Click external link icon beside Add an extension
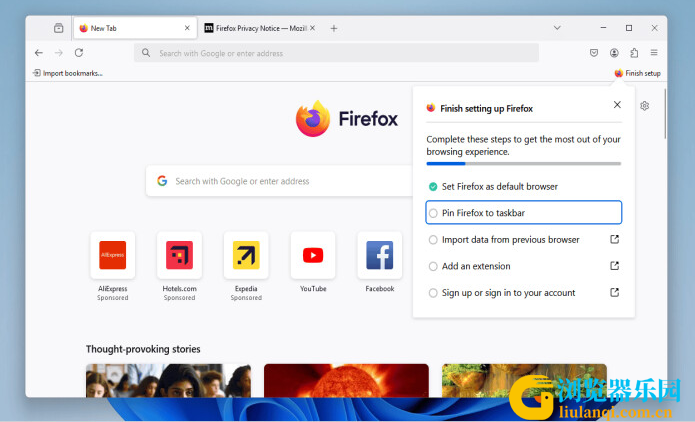This screenshot has width=695, height=422. coord(614,266)
